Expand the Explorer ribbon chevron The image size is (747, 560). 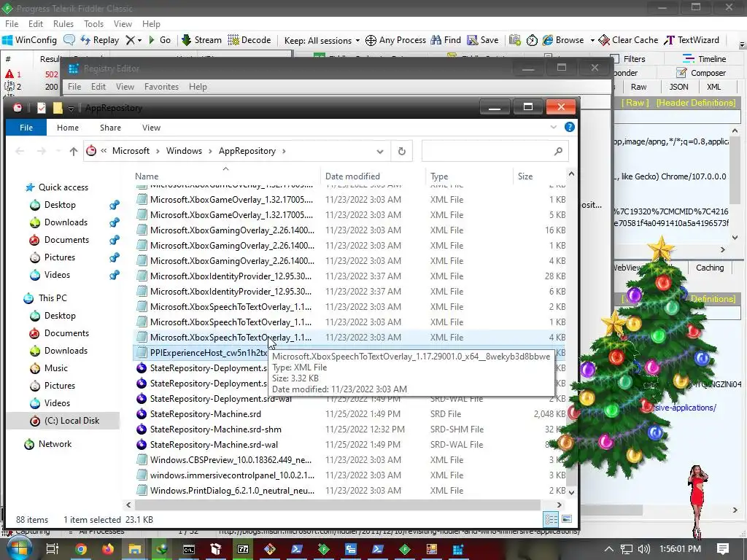coord(553,127)
